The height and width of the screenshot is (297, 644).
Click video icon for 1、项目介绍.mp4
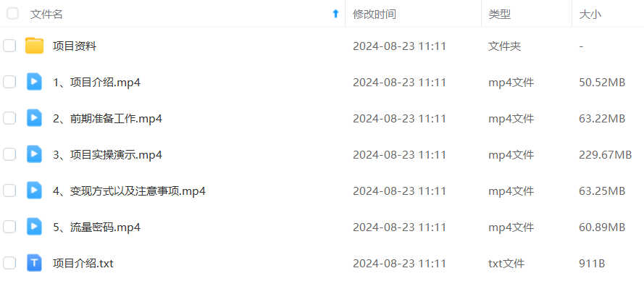(34, 82)
